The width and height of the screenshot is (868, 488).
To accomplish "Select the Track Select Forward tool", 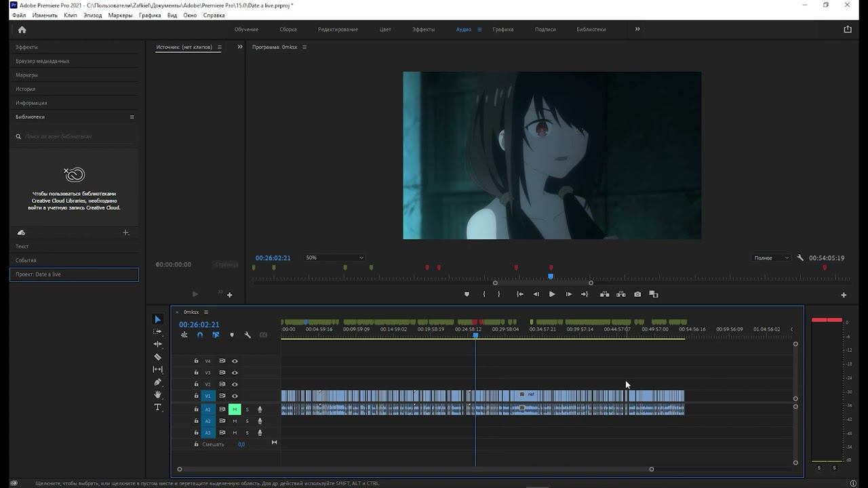I will [x=157, y=331].
